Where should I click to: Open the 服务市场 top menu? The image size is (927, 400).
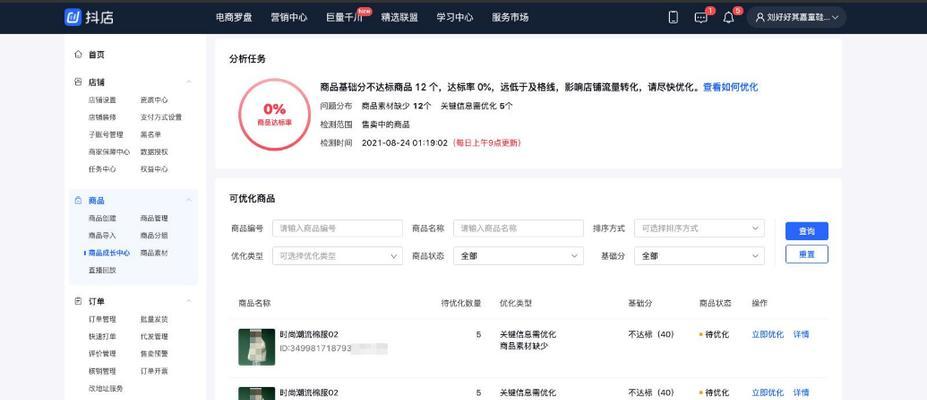510,18
